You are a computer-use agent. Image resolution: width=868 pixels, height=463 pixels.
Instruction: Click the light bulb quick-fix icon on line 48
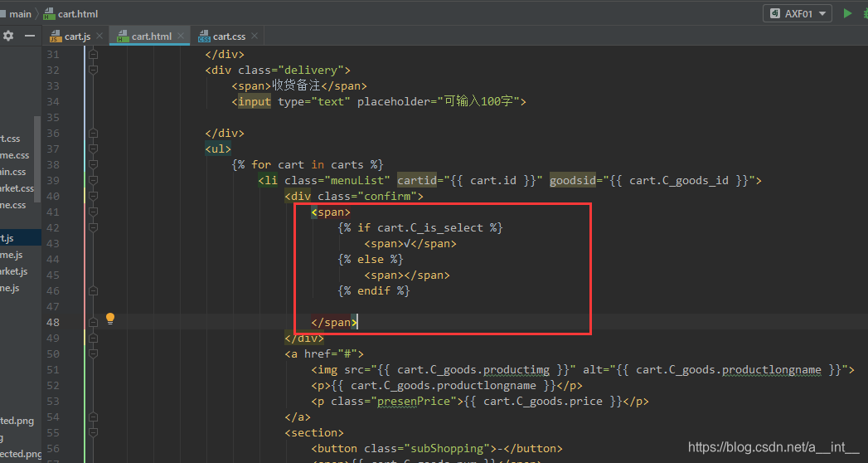(110, 319)
